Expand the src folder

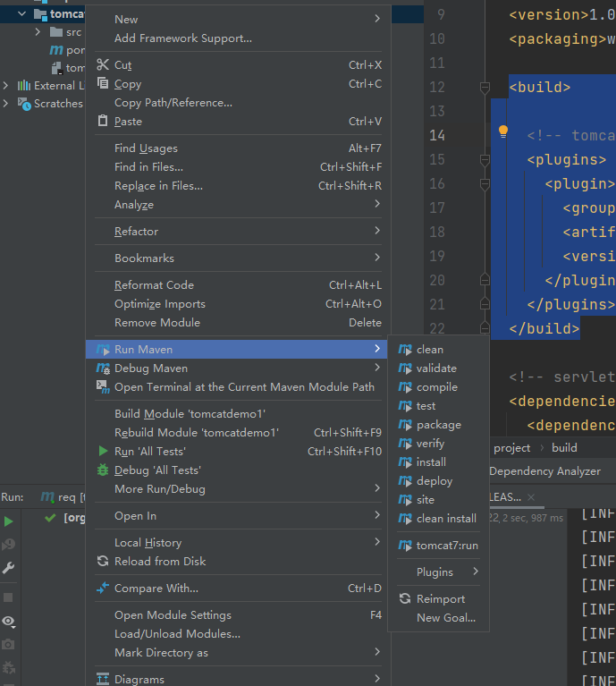[38, 32]
